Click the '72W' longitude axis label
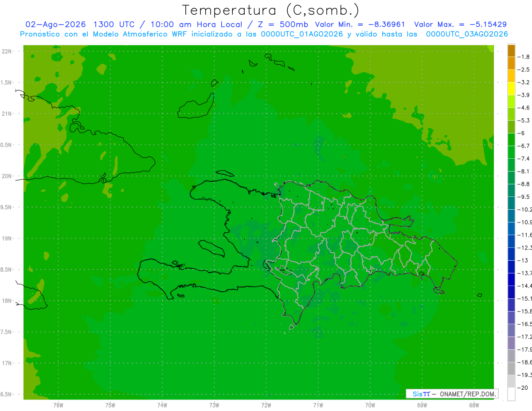The image size is (532, 411). (266, 405)
